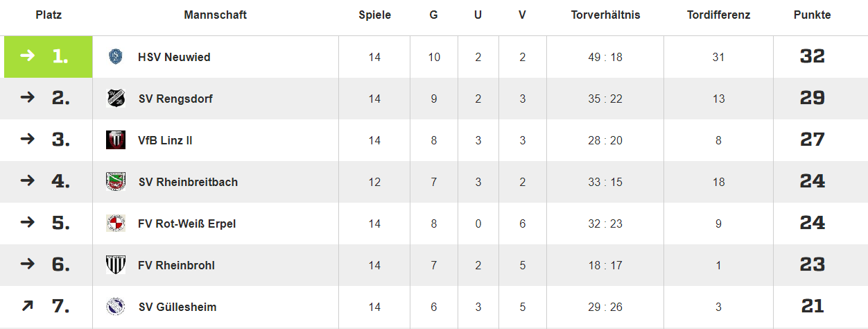This screenshot has height=329, width=868.
Task: Click the green first-place rank cell
Action: coord(48,57)
